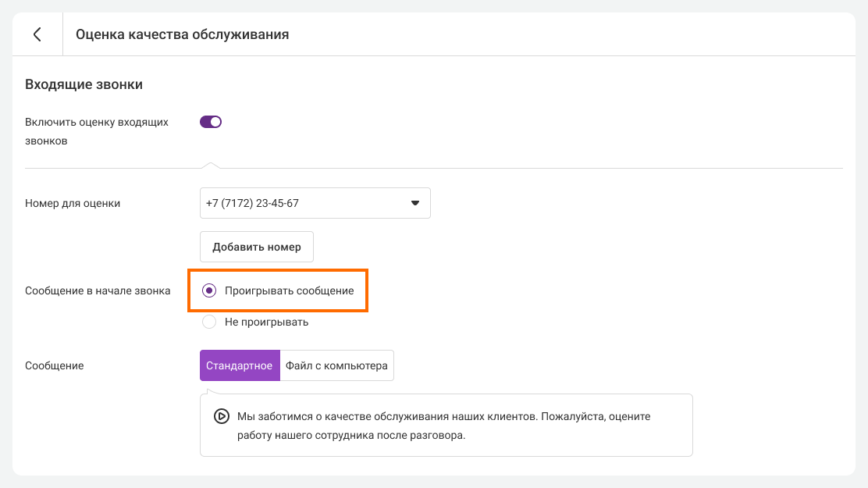Image resolution: width=868 pixels, height=488 pixels.
Task: Play the standard greeting message preview
Action: [x=221, y=417]
